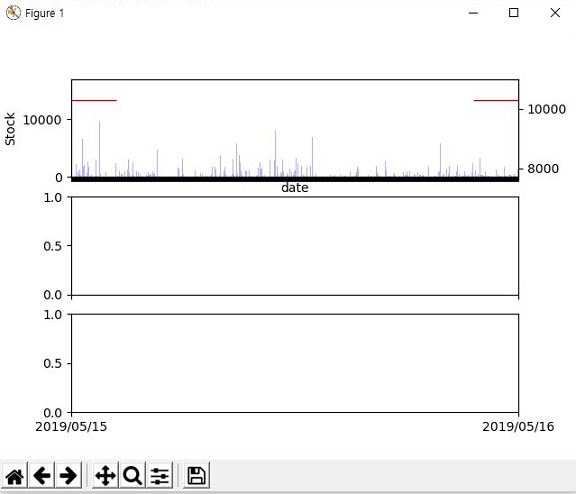Click the Figure 1 title text
This screenshot has width=576, height=494.
(x=44, y=13)
